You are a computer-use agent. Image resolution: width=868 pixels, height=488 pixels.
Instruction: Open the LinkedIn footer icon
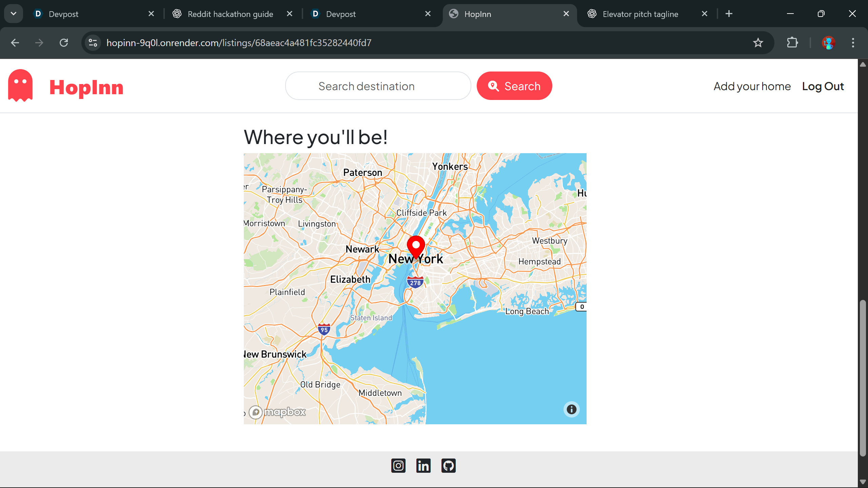[x=423, y=465]
